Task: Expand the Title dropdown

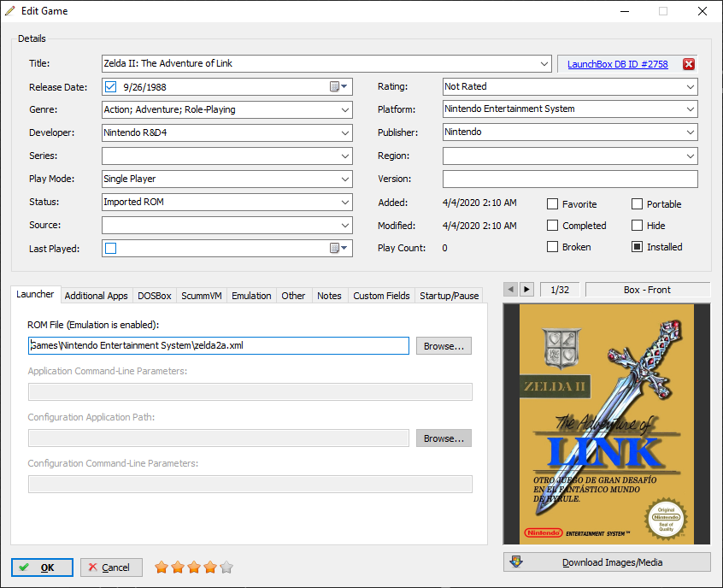Action: coord(544,63)
